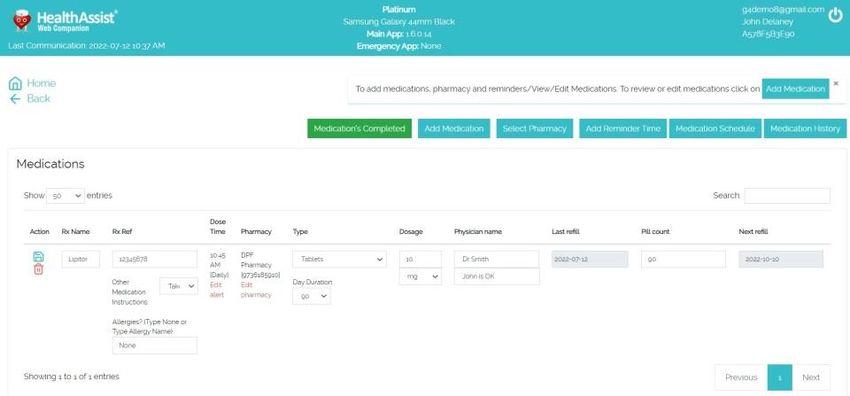Open the Tablets type dropdown
The height and width of the screenshot is (396, 850).
(339, 259)
